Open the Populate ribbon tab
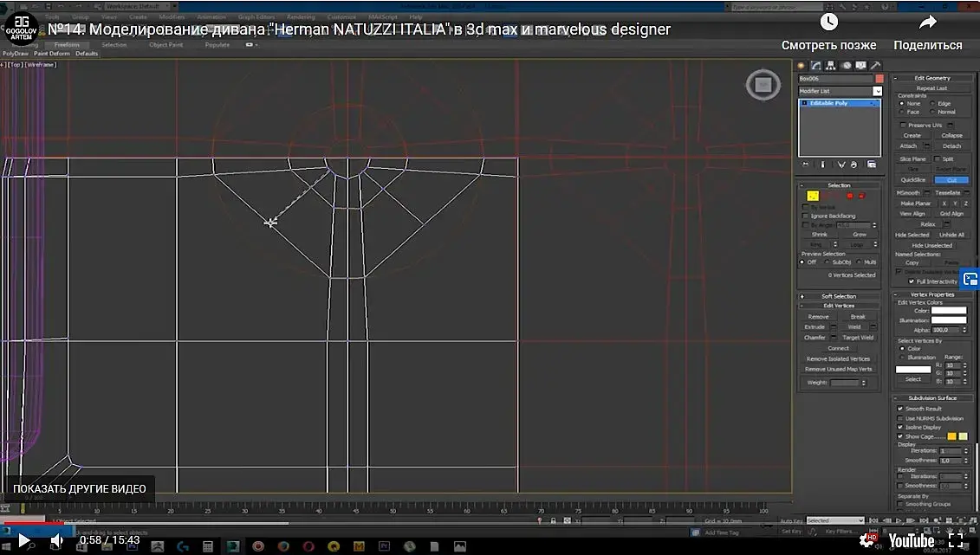980x555 pixels. click(x=217, y=45)
